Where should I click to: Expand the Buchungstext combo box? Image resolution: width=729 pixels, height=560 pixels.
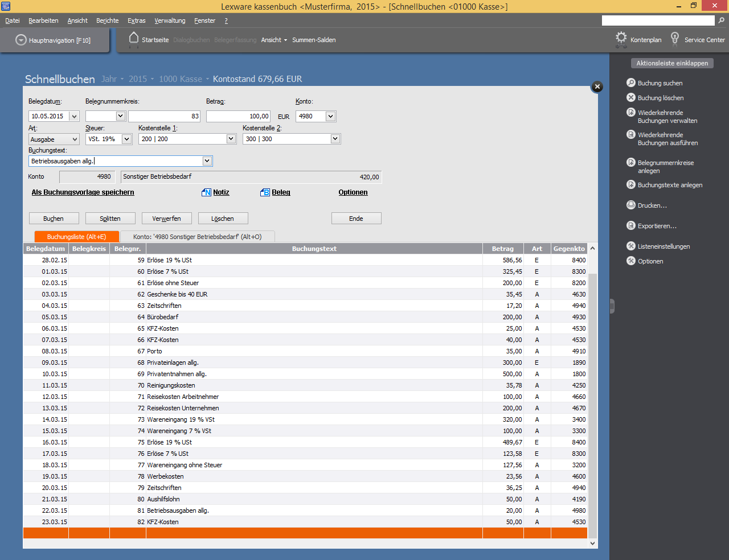tap(207, 161)
